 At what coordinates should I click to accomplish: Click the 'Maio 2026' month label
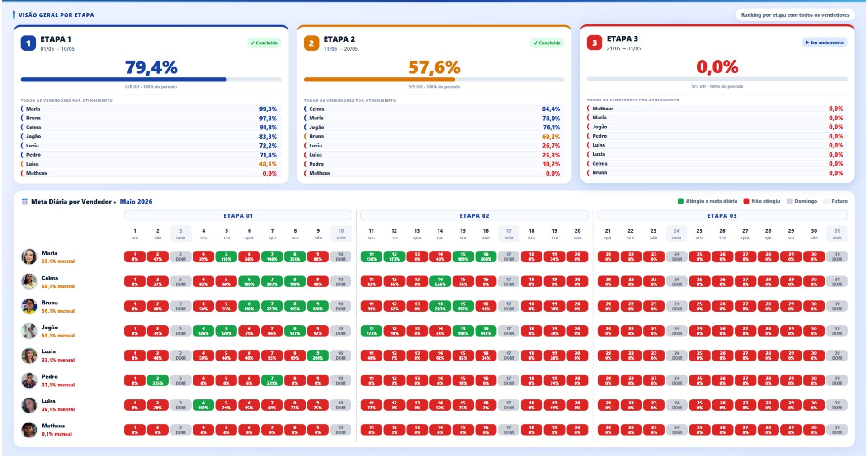(x=136, y=202)
